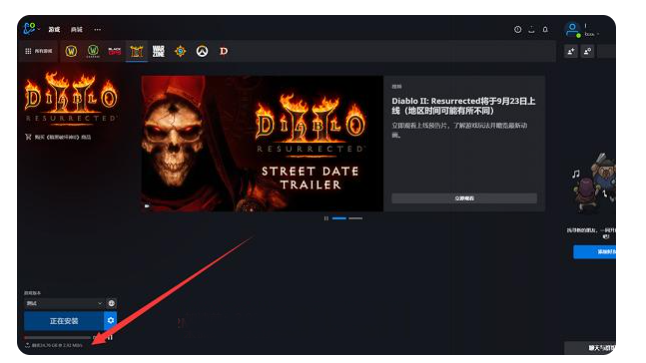The height and width of the screenshot is (363, 646).
Task: Click the installation progress bar
Action: (x=57, y=337)
